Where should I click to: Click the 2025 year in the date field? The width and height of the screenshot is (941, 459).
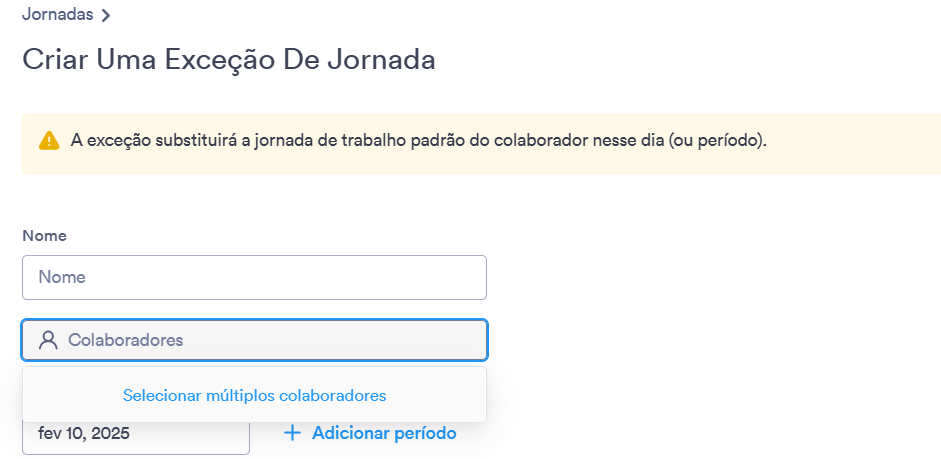click(x=110, y=433)
